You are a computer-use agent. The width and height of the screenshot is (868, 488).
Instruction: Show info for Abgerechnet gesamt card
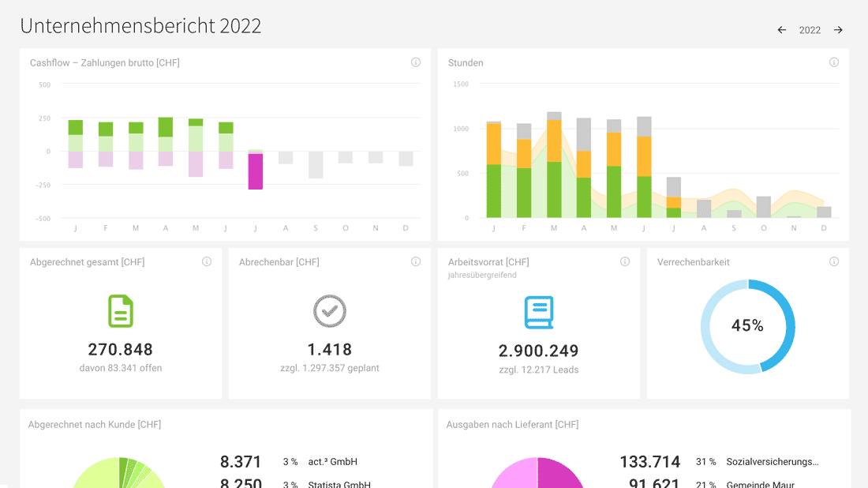(207, 261)
